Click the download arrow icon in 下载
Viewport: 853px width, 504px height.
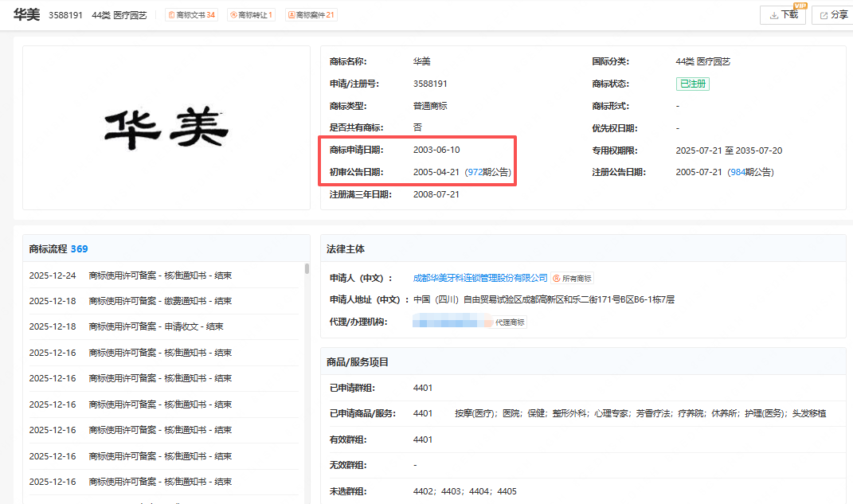click(773, 16)
